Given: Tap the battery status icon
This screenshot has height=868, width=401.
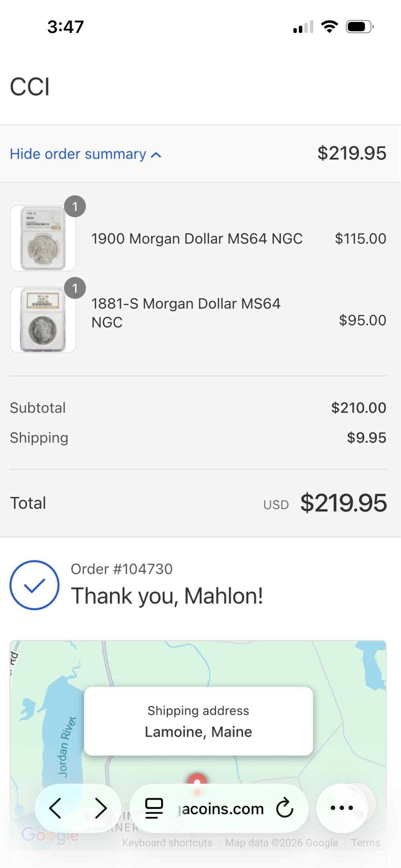Looking at the screenshot, I should click(359, 27).
